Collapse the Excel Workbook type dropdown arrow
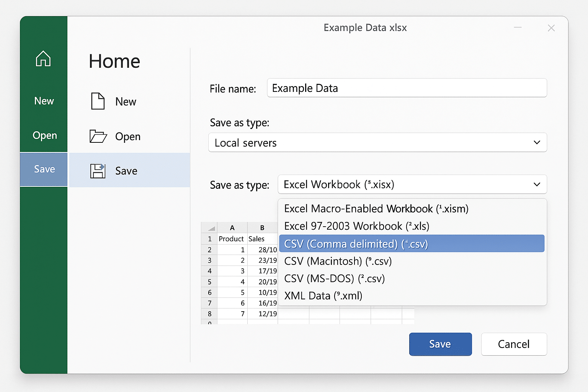Image resolution: width=588 pixels, height=392 pixels. (x=537, y=185)
